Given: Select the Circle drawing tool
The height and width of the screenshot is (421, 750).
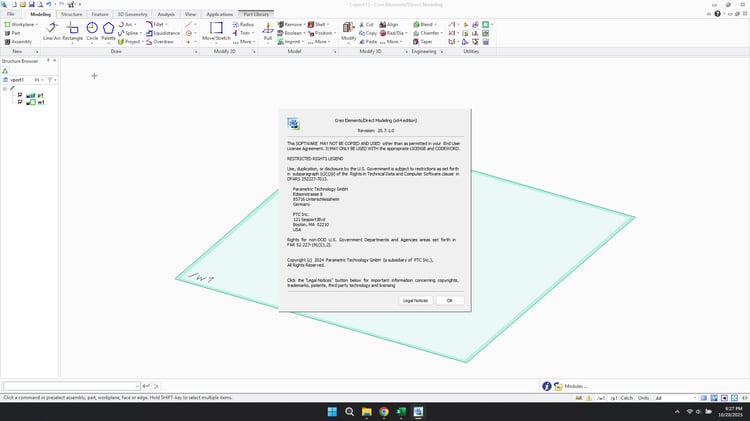Looking at the screenshot, I should click(x=92, y=31).
